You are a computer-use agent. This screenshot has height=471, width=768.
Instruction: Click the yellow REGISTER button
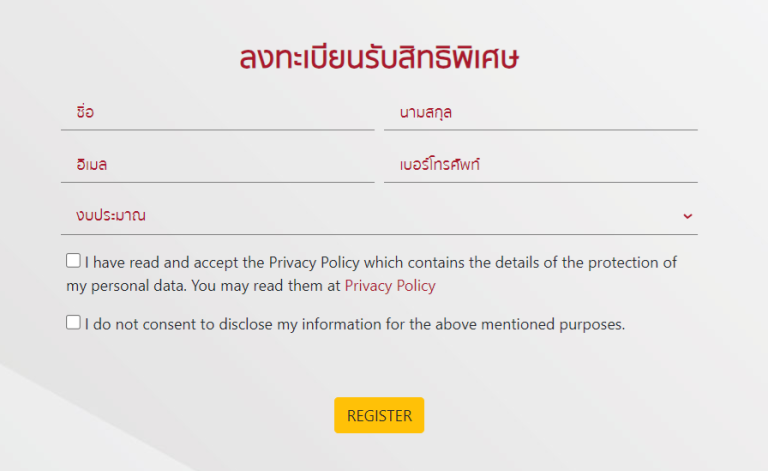click(x=379, y=415)
